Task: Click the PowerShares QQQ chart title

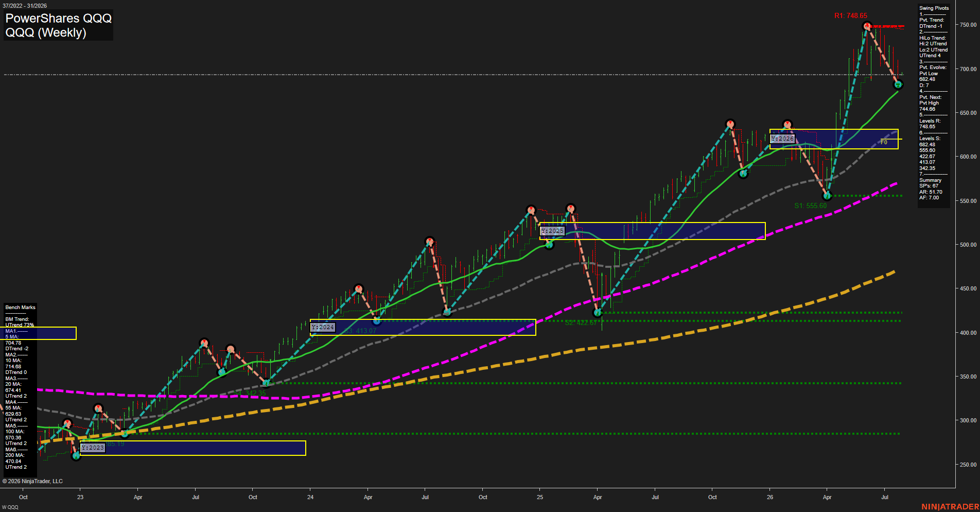Action: pyautogui.click(x=58, y=18)
